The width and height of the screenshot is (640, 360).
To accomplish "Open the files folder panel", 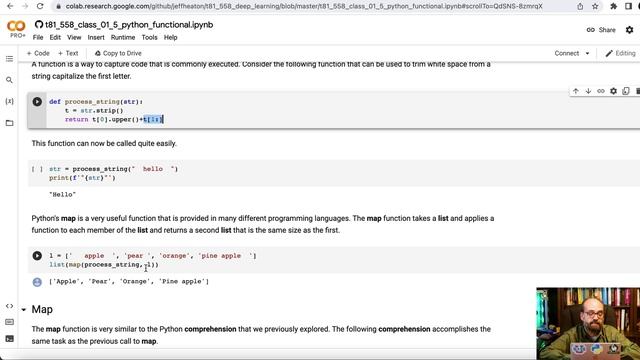I will coord(9,123).
